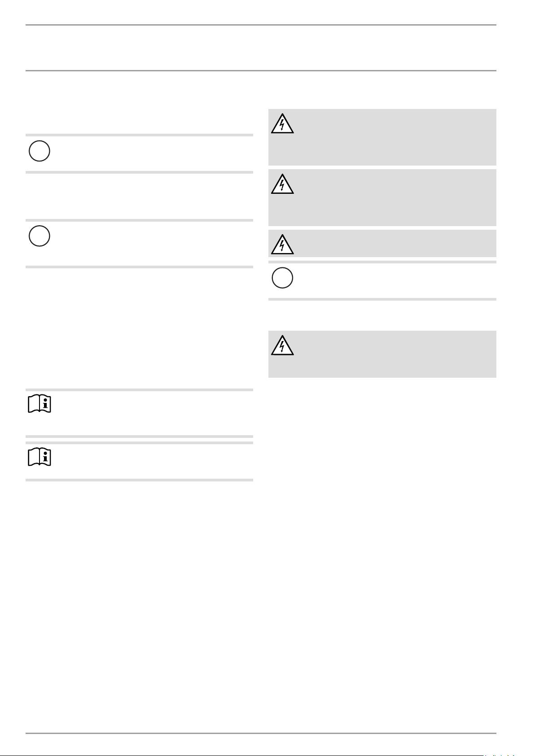
Task: Click the second electrical hazard warning triangle
Action: click(x=282, y=184)
